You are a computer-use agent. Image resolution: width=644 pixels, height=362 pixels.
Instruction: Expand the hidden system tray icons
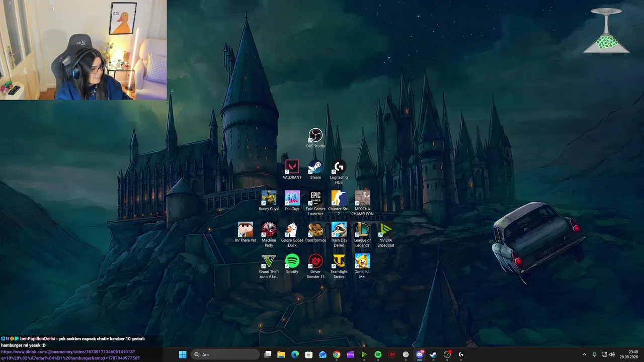[x=584, y=354]
